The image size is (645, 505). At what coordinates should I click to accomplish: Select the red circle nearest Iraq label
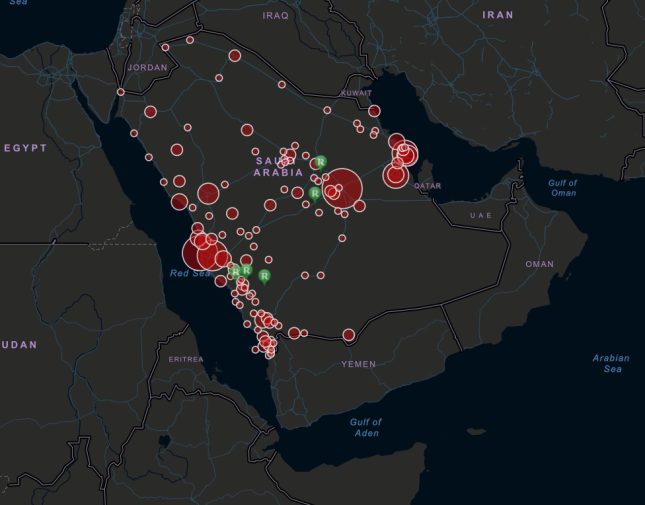[234, 56]
